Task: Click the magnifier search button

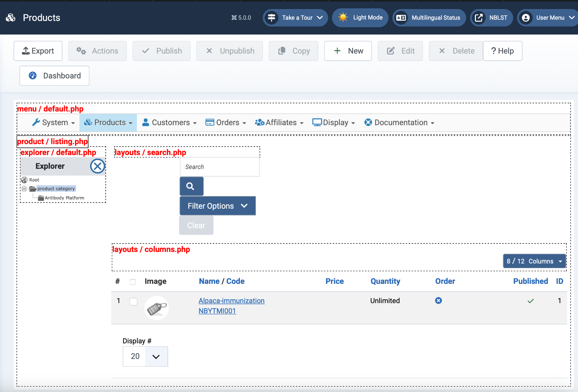Action: coord(191,186)
